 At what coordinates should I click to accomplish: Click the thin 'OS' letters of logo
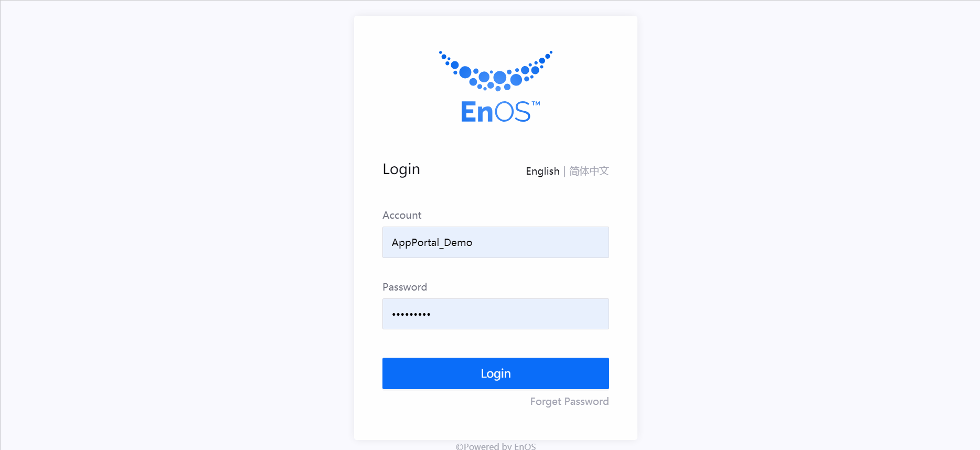pos(513,112)
